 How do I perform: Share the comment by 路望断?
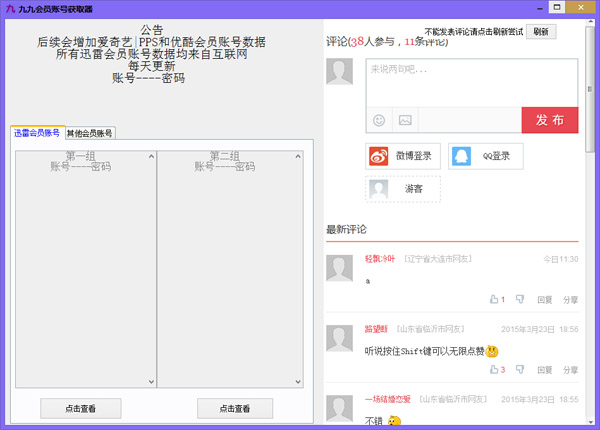coord(570,369)
